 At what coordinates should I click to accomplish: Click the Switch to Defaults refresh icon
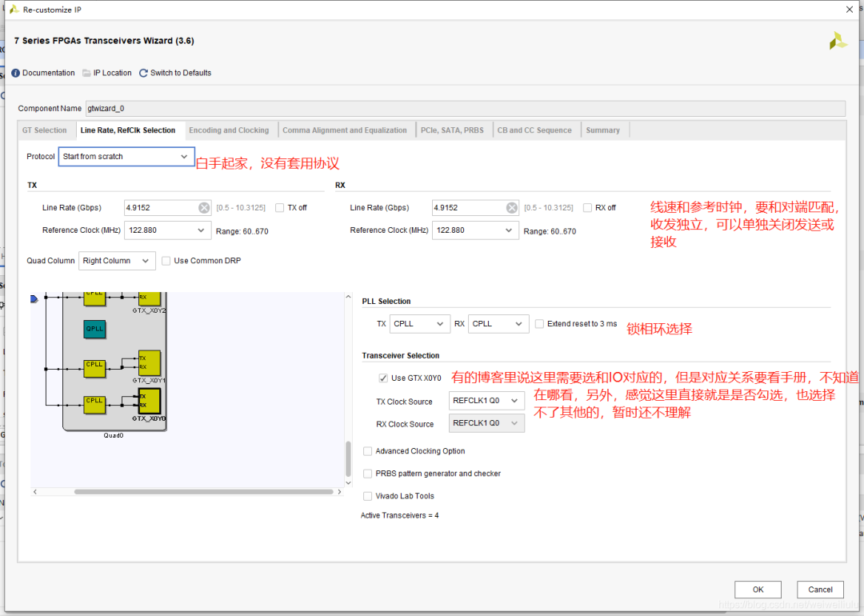pos(143,74)
